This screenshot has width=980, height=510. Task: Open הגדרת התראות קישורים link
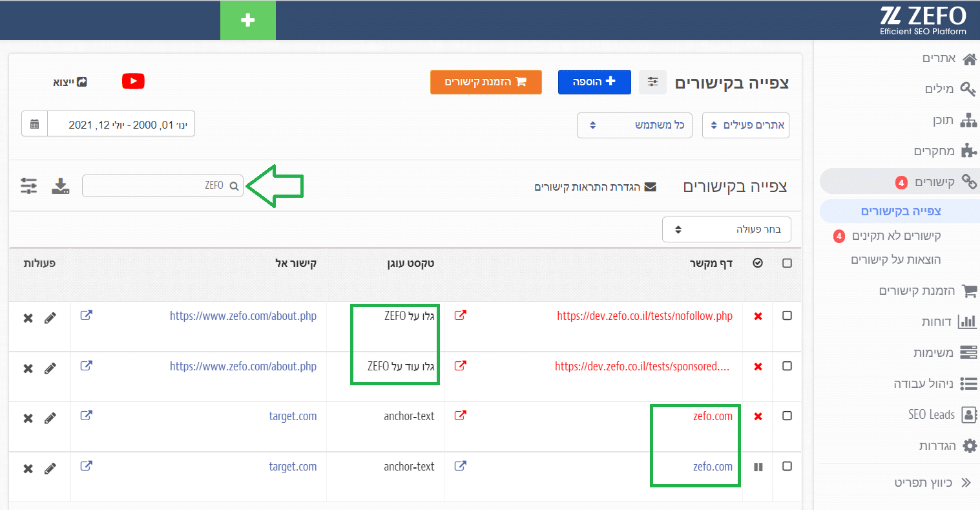pos(595,187)
